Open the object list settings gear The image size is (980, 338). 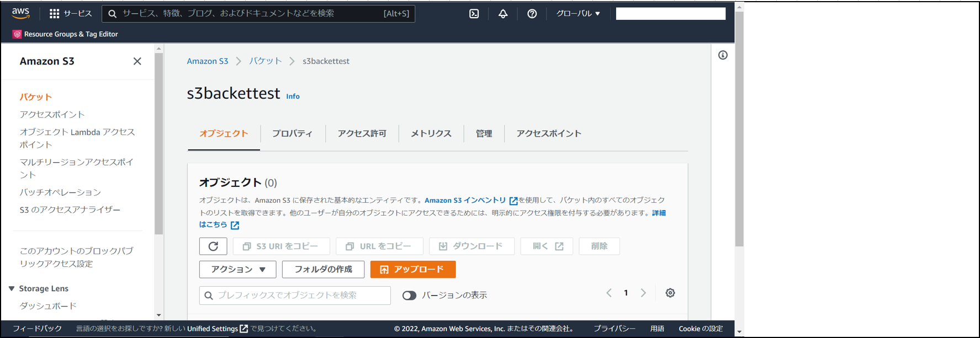[x=670, y=293]
